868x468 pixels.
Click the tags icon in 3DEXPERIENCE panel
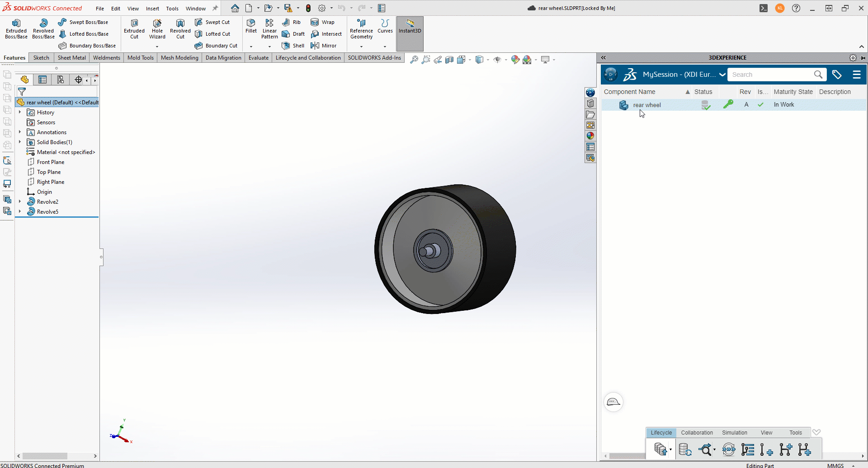[837, 75]
